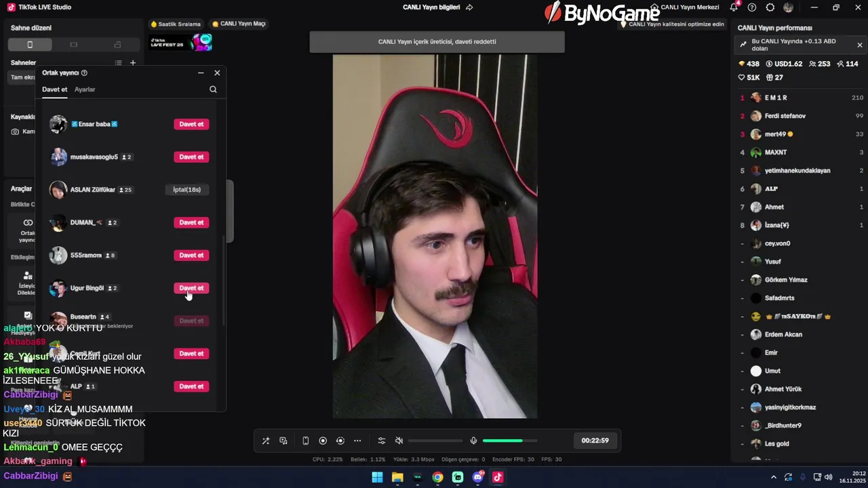Open the TikTok LIVE FEST 25 banner
This screenshot has width=868, height=488.
pos(180,42)
